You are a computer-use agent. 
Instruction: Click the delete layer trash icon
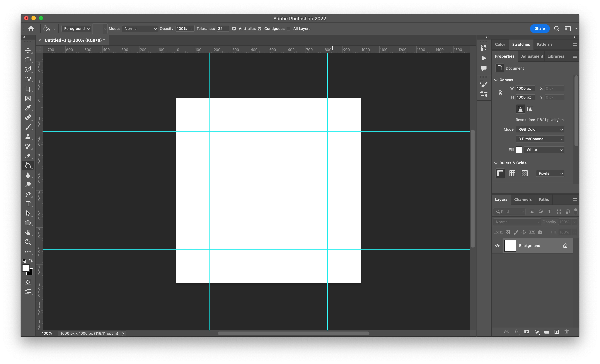pyautogui.click(x=566, y=332)
